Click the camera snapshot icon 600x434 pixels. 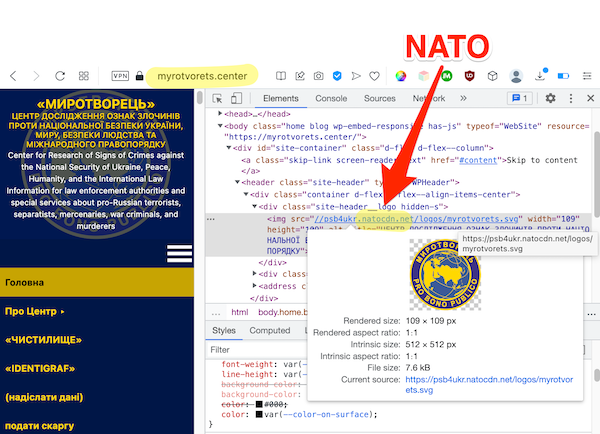point(318,76)
